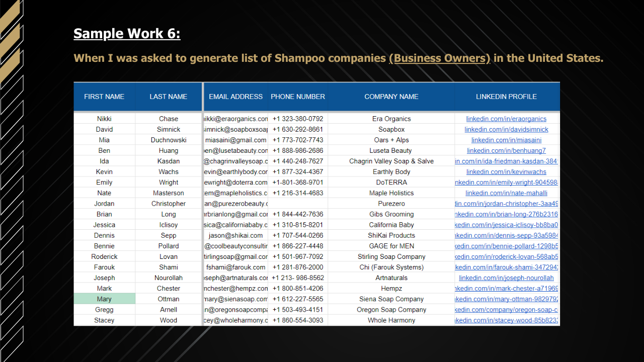
Task: Visit the company/oregon-soap LinkedIn link
Action: pos(507,310)
